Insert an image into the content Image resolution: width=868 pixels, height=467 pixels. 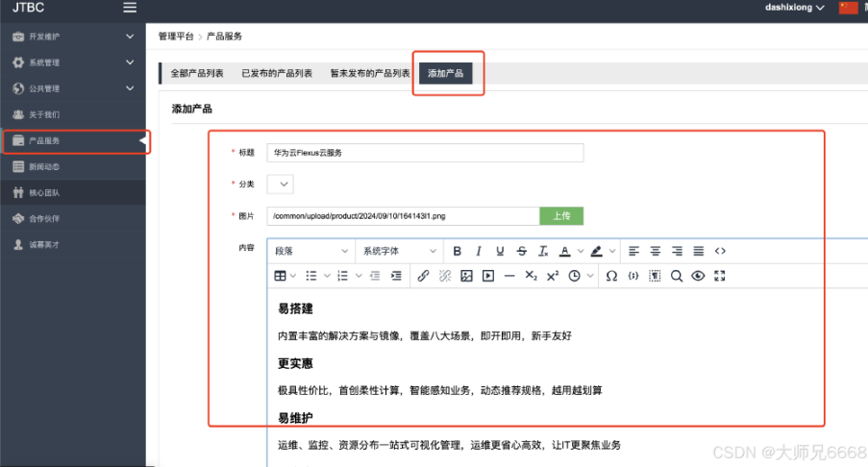(x=466, y=276)
